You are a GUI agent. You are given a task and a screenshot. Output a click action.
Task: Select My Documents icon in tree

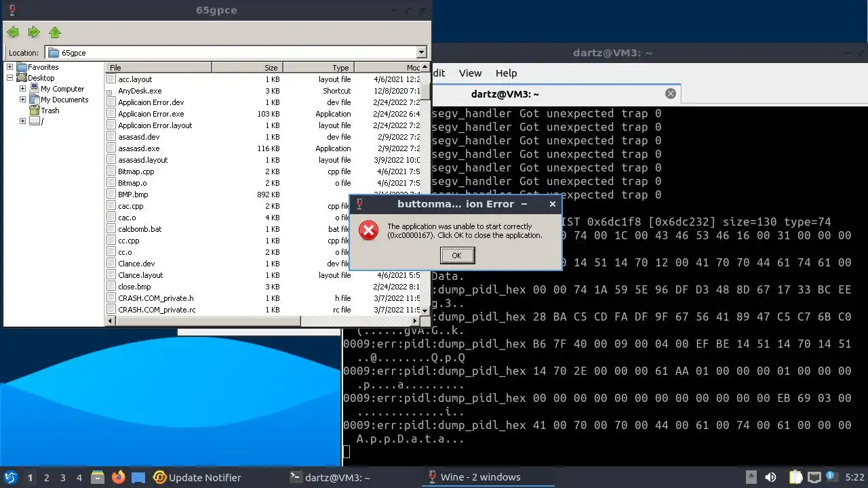pos(35,100)
